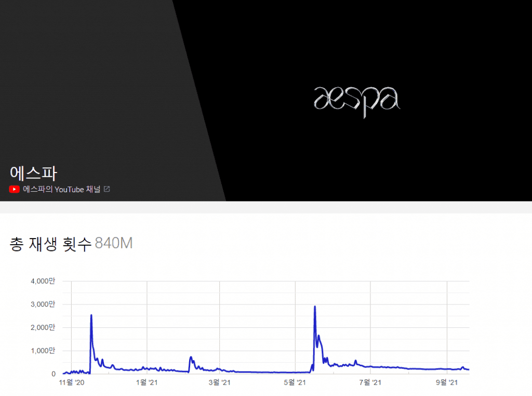The width and height of the screenshot is (532, 396).
Task: Click the 4,000만 y-axis label
Action: point(43,281)
